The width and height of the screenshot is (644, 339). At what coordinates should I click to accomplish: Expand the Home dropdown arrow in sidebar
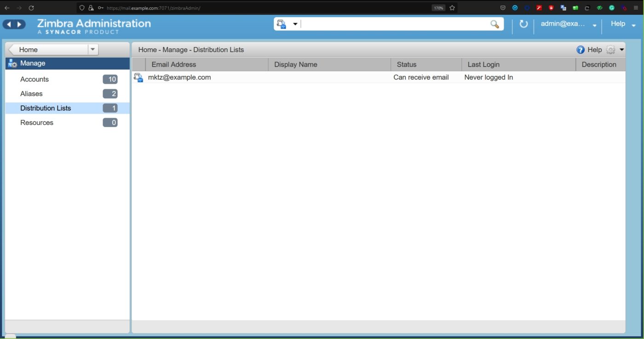[x=92, y=49]
